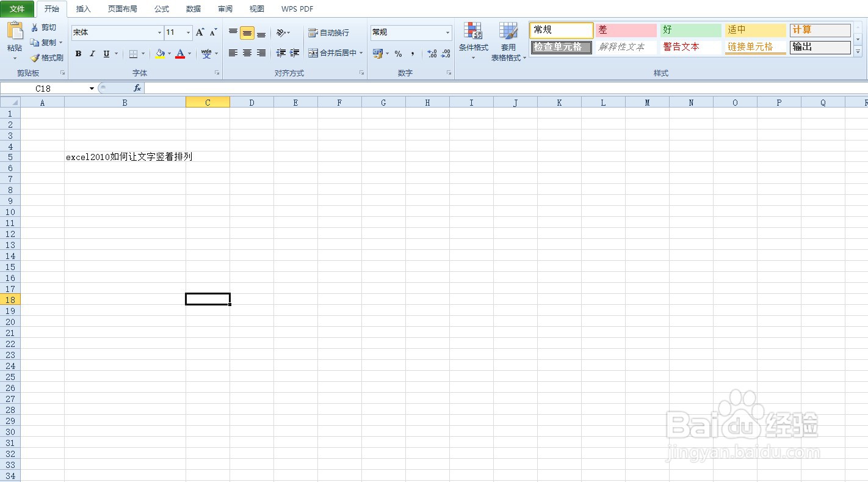Select the Format Painter tool

[x=47, y=58]
